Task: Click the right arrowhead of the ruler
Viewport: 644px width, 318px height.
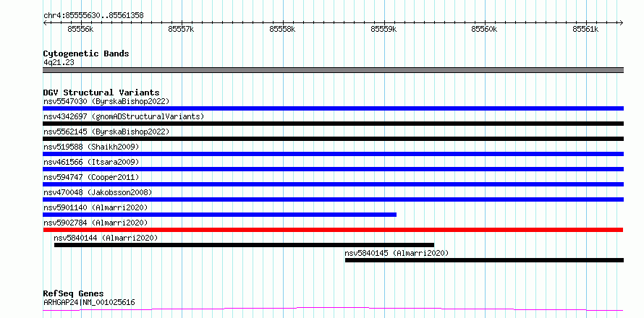Action: pyautogui.click(x=621, y=22)
